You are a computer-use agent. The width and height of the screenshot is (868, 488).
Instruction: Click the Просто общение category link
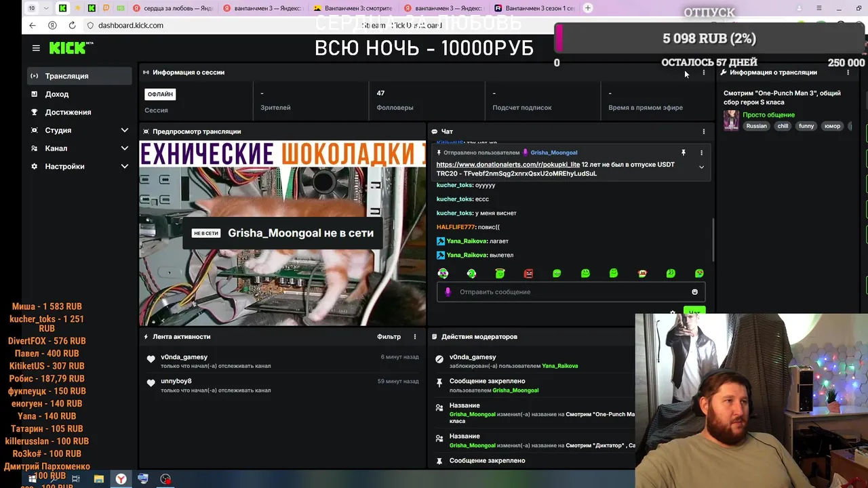[768, 115]
